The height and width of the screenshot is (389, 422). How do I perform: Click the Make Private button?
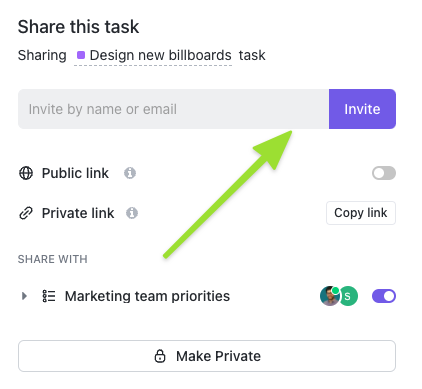[x=207, y=356]
